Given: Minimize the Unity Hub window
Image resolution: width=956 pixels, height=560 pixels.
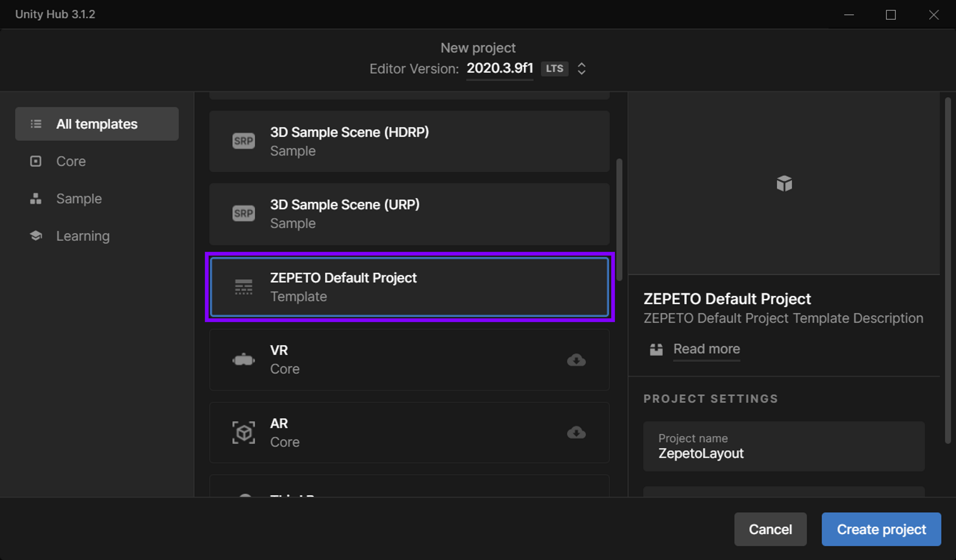Looking at the screenshot, I should [849, 14].
